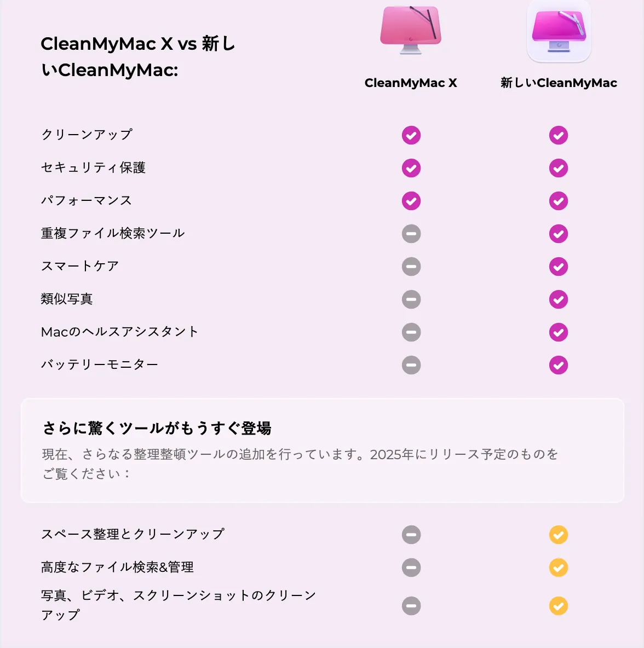Click the new CleanMyMac checkmark for Macのヘルスアシスタント
This screenshot has width=644, height=648.
pos(559,332)
